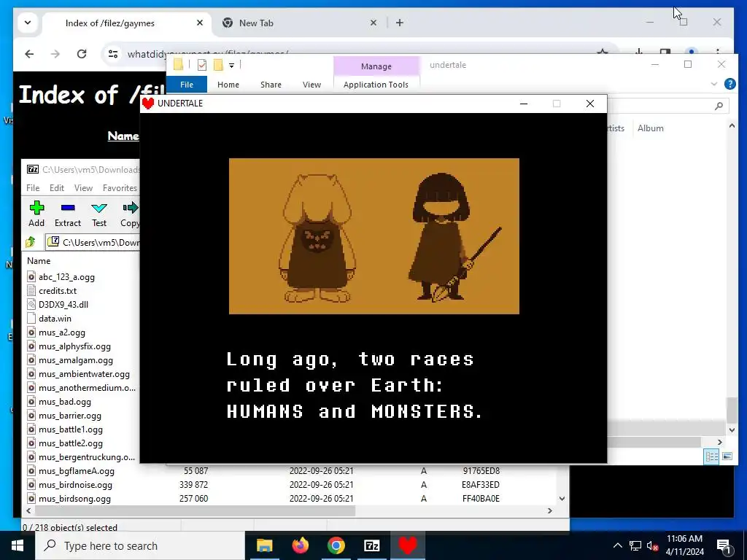Click Chrome's reload page icon
Image resolution: width=747 pixels, height=560 pixels.
point(82,54)
